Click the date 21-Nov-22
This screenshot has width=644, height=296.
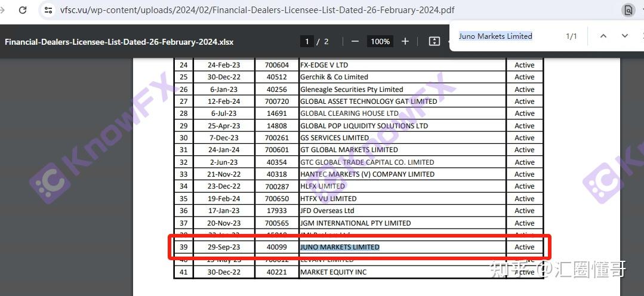pyautogui.click(x=224, y=174)
